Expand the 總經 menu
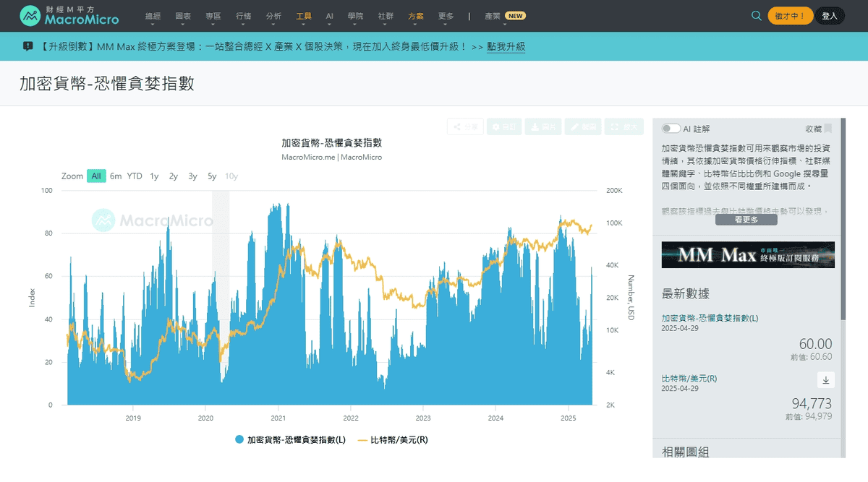 click(153, 15)
